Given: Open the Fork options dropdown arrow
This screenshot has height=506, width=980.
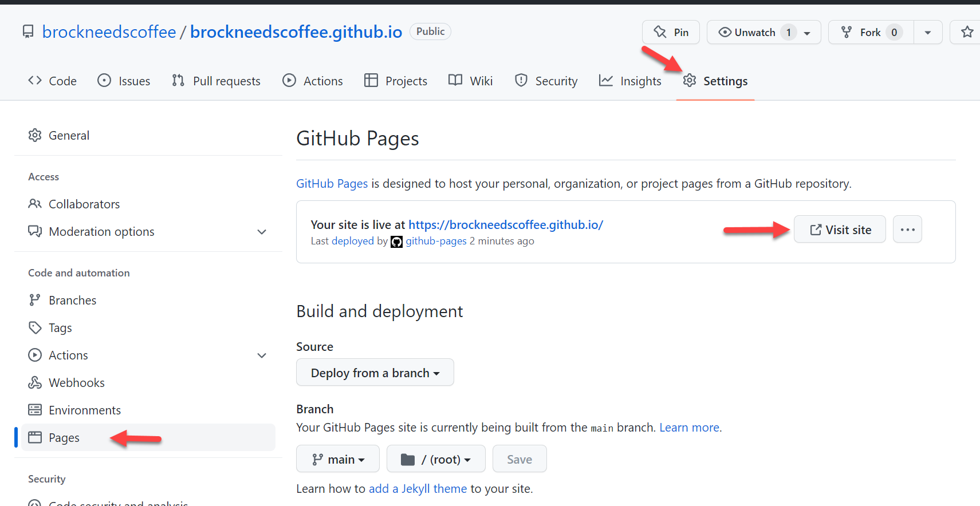Looking at the screenshot, I should click(x=928, y=32).
